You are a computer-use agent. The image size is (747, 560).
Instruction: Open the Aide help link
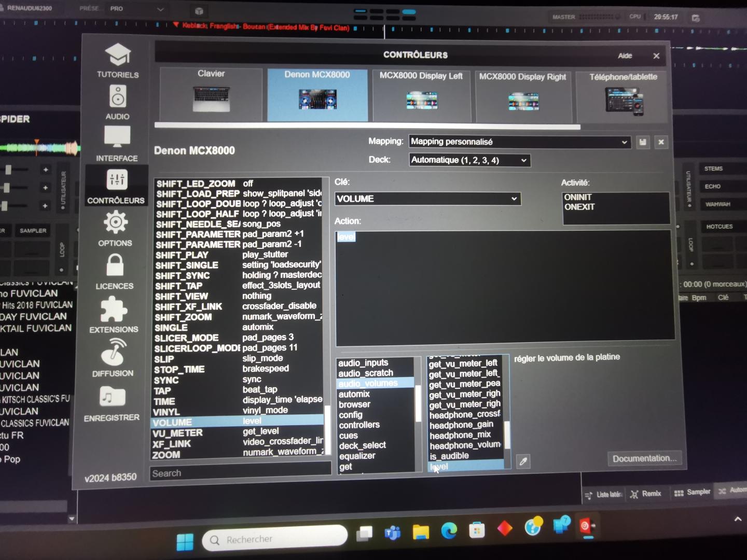point(625,55)
